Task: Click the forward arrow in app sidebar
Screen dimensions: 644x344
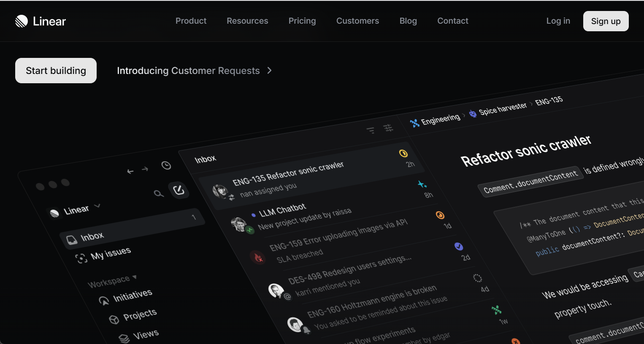Action: click(145, 169)
